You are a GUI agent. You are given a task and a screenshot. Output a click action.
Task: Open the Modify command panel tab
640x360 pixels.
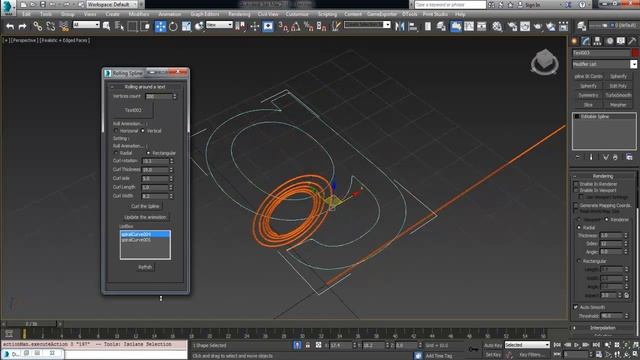coord(586,41)
